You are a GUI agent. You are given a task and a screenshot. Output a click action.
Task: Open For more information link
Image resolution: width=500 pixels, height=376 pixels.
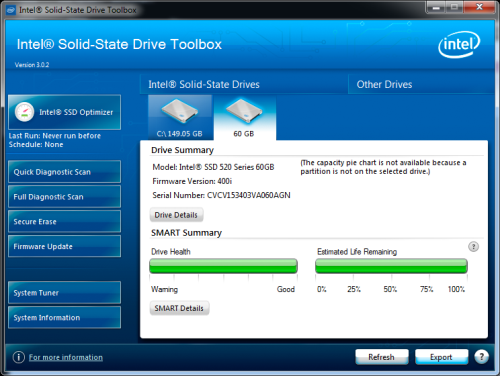[x=66, y=357]
